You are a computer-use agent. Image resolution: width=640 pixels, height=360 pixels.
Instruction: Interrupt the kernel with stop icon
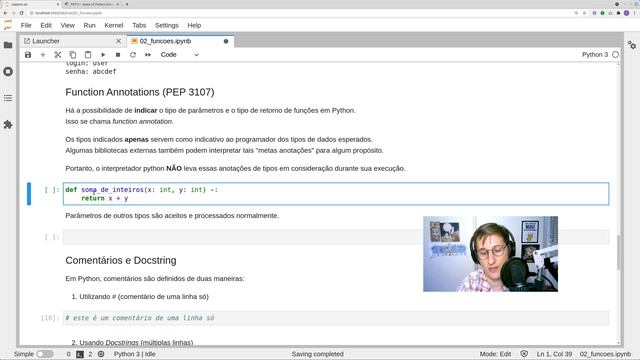pos(118,55)
